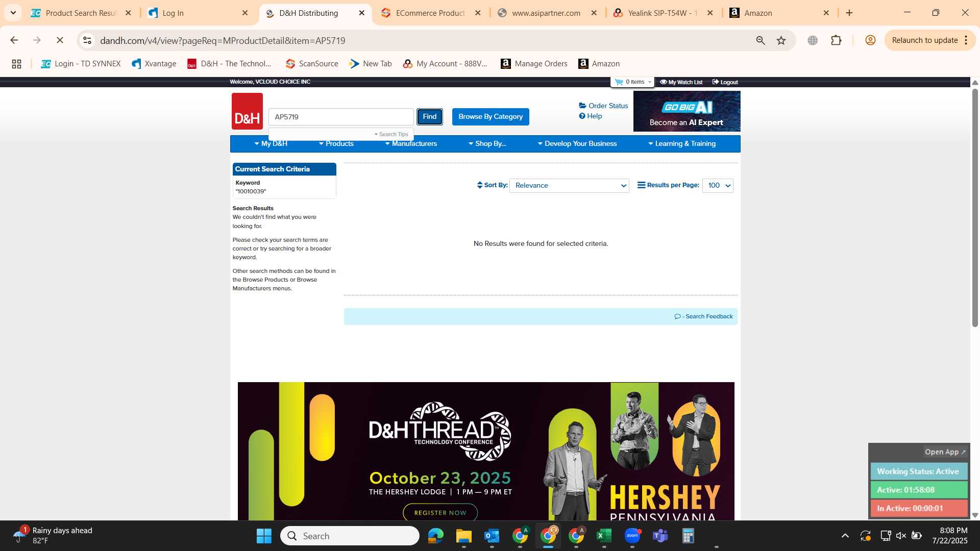Click the Windows taskbar Search box
The width and height of the screenshot is (980, 551).
click(350, 536)
